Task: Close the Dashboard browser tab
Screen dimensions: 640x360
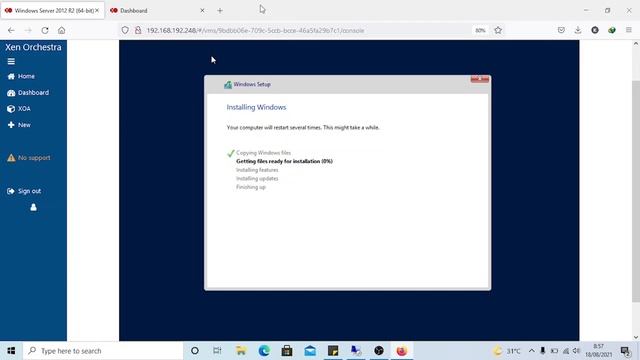Action: (202, 11)
